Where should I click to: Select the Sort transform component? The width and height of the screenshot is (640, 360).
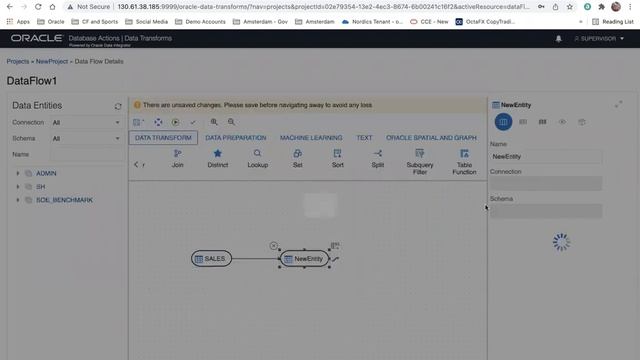[x=338, y=158]
